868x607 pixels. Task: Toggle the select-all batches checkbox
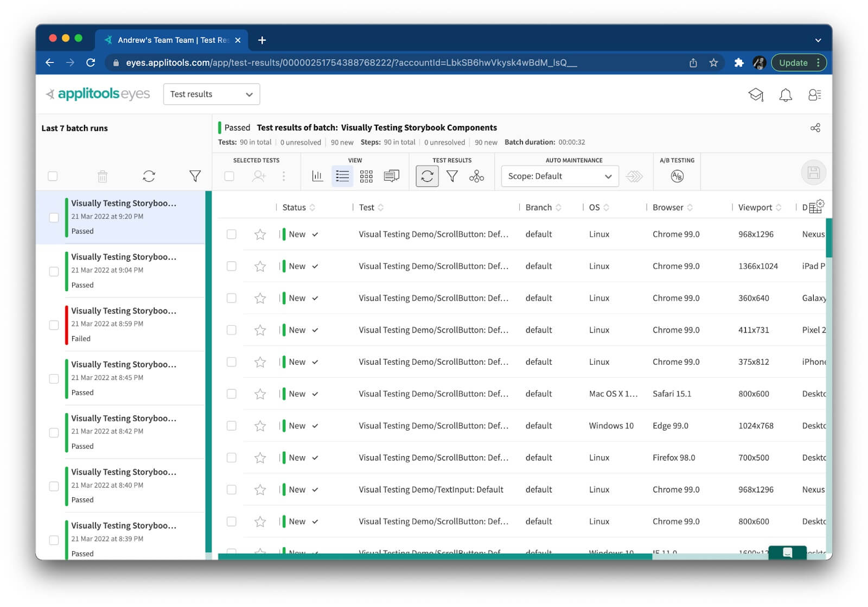(53, 176)
